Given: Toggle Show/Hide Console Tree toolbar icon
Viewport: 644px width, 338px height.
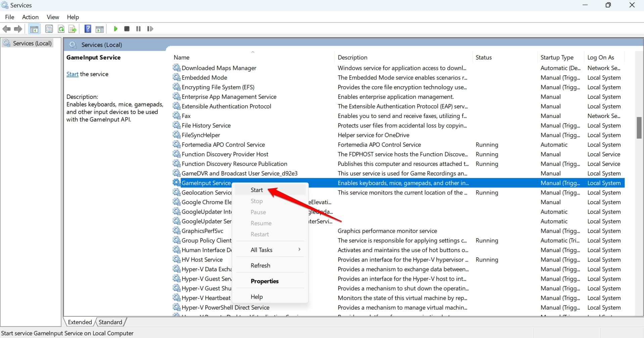Looking at the screenshot, I should [34, 29].
